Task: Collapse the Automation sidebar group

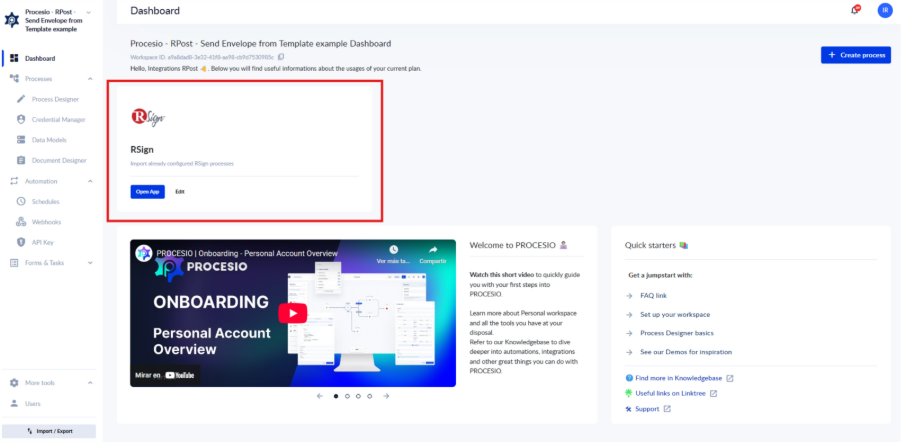Action: [90, 181]
